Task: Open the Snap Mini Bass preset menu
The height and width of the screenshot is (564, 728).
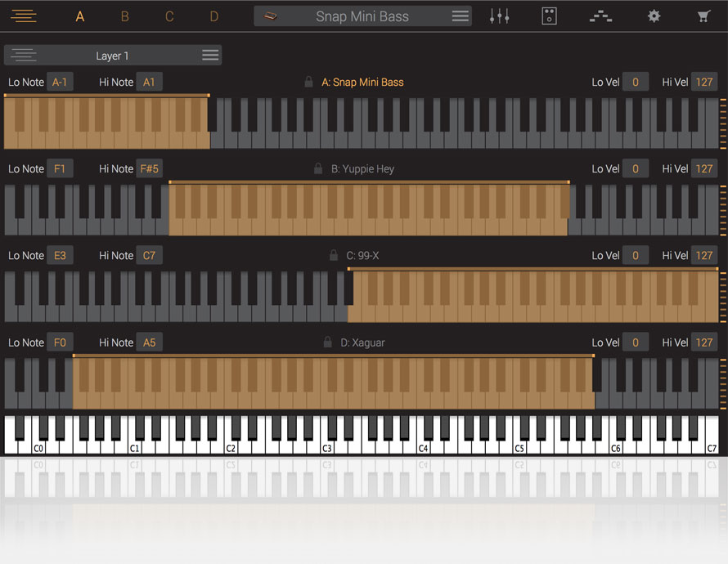Action: (461, 16)
